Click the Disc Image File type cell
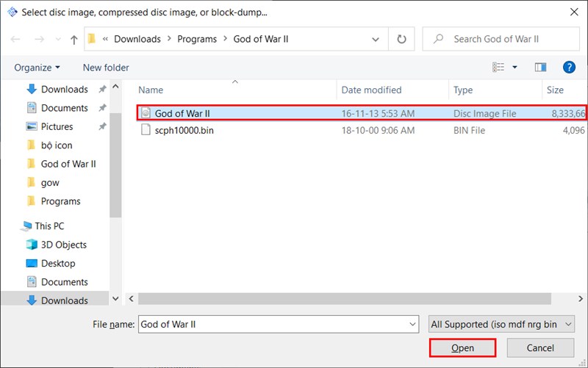588x368 pixels. point(485,113)
